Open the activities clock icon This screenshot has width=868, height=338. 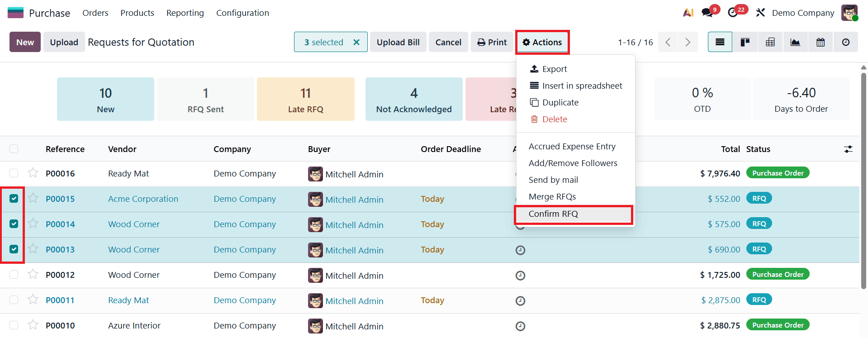coord(733,13)
